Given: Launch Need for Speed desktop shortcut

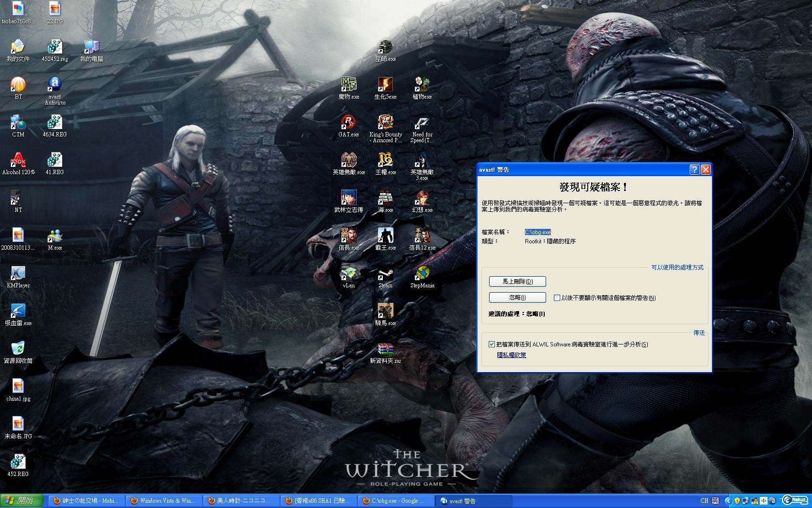Looking at the screenshot, I should (x=422, y=129).
